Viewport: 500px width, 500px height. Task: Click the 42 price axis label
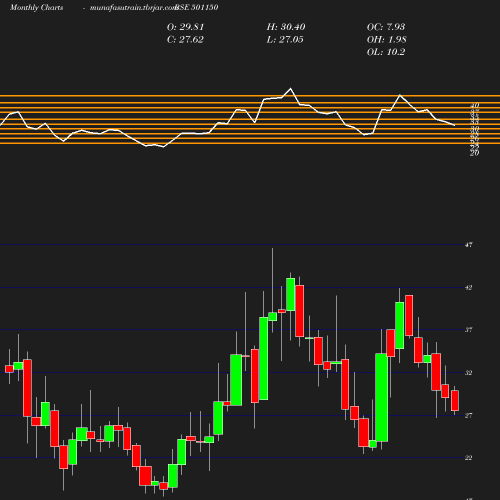click(x=469, y=287)
